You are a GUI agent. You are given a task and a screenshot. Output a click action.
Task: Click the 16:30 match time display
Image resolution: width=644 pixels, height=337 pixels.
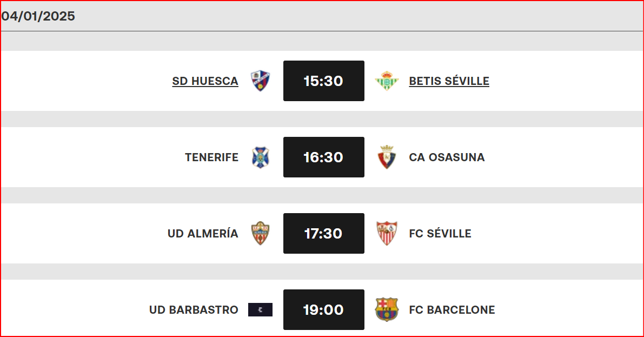(x=323, y=157)
